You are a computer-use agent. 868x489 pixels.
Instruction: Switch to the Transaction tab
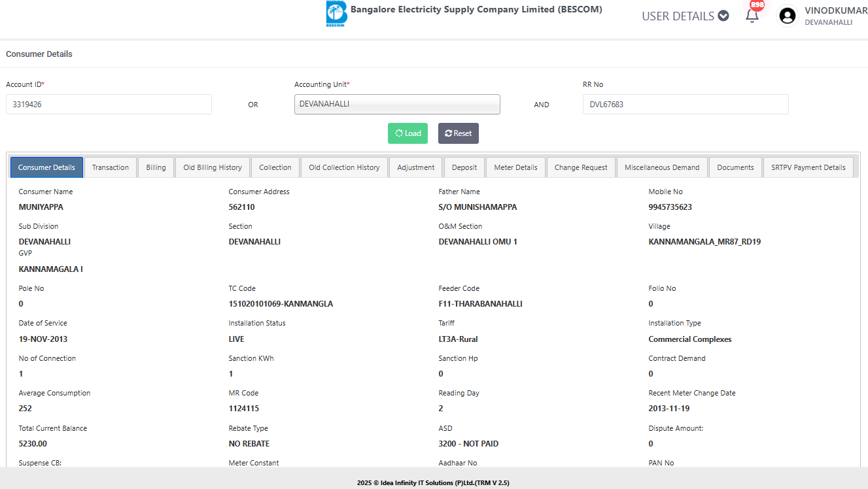(x=111, y=167)
